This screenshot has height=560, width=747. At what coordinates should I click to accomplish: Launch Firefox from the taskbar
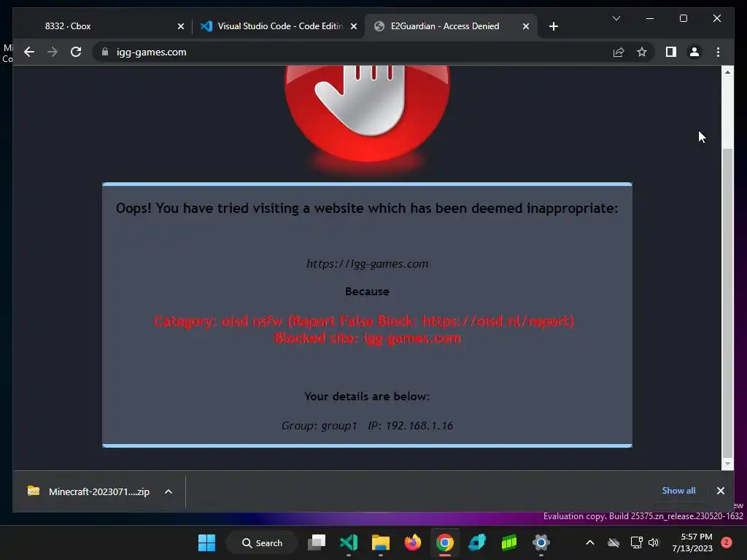click(x=413, y=542)
